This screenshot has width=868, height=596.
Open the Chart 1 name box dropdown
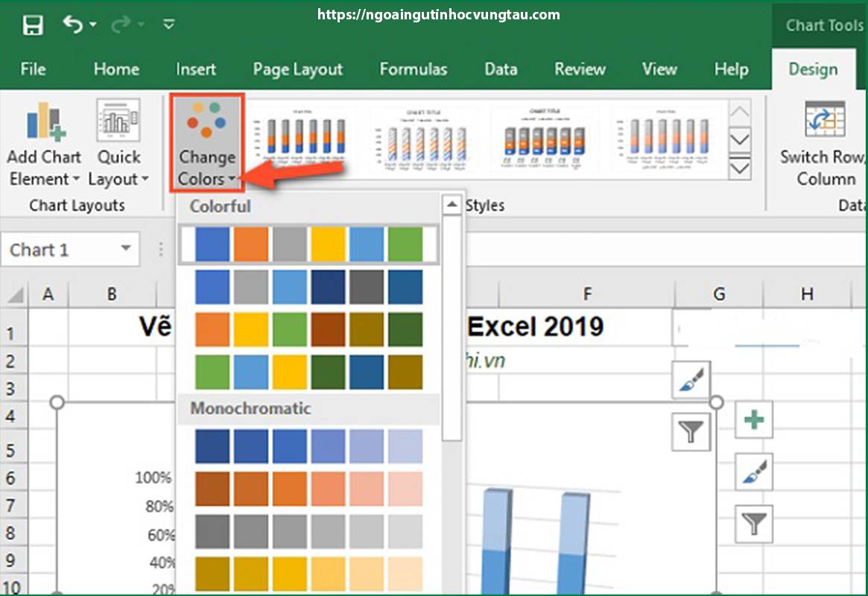125,249
